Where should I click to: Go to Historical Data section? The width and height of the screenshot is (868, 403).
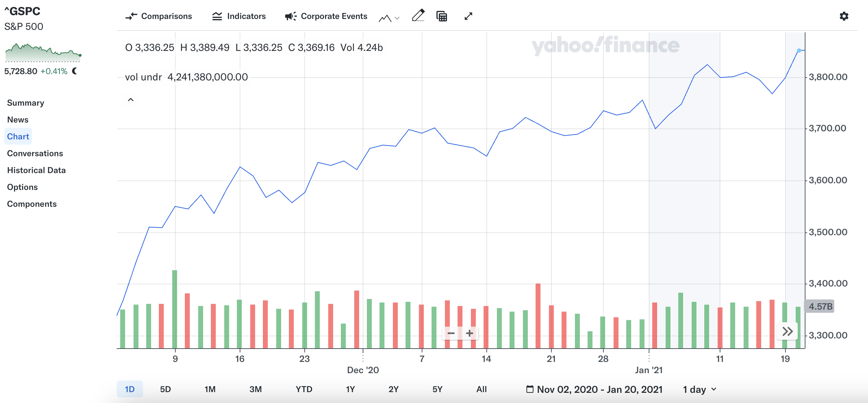pos(36,170)
